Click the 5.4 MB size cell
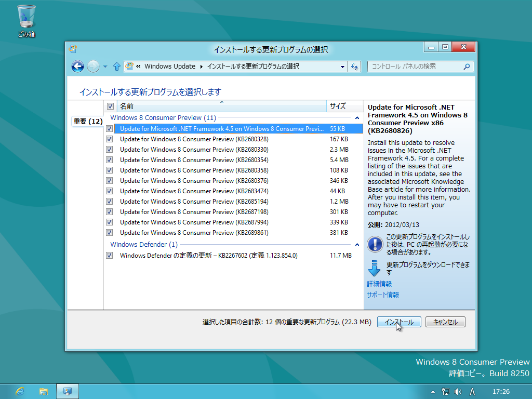Viewport: 532px width, 399px height. click(x=339, y=160)
